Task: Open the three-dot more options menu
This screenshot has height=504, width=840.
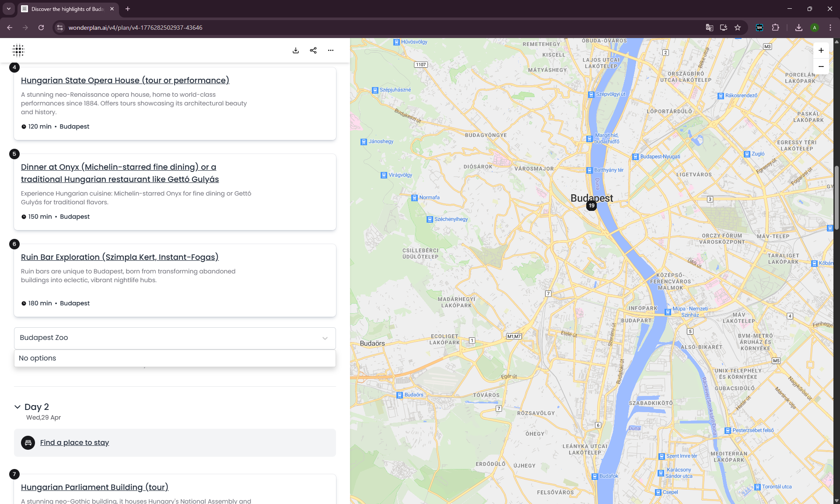Action: (331, 50)
